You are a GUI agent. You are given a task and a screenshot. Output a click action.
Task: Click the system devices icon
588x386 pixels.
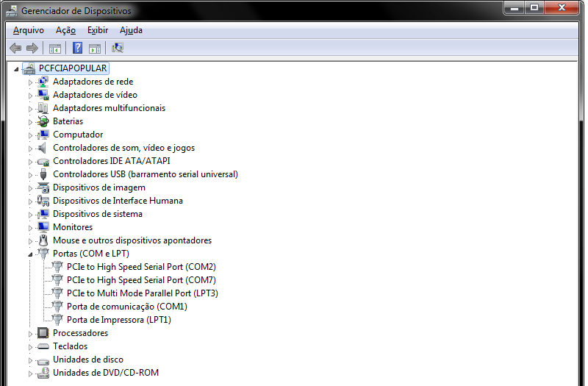43,214
